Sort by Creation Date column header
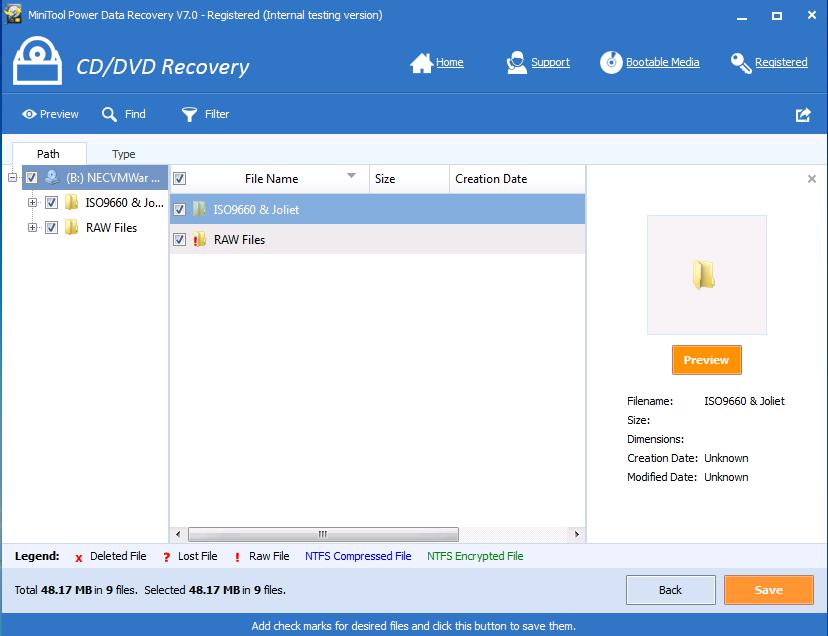The height and width of the screenshot is (636, 828). tap(518, 179)
